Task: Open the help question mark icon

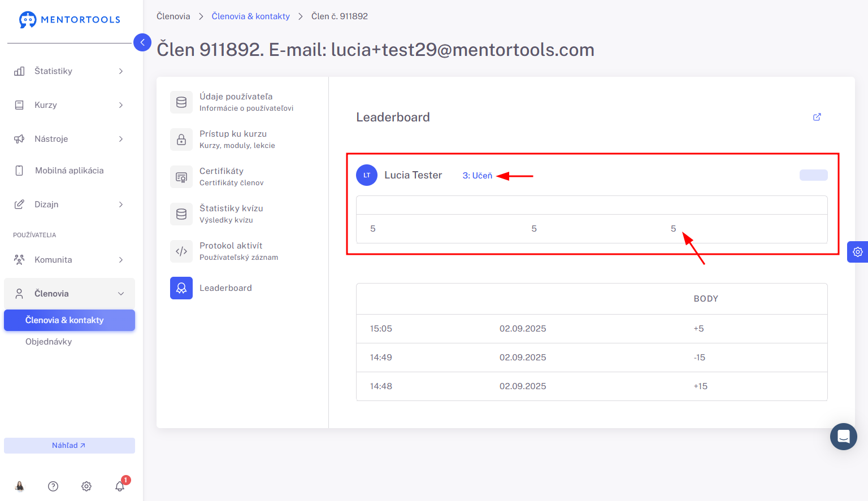Action: (x=53, y=486)
